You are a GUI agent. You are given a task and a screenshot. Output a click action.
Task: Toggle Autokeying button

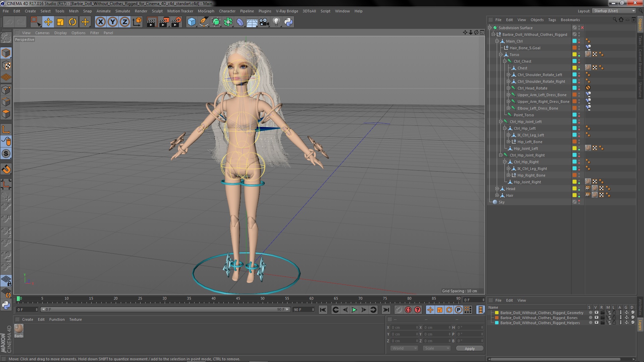(x=408, y=310)
